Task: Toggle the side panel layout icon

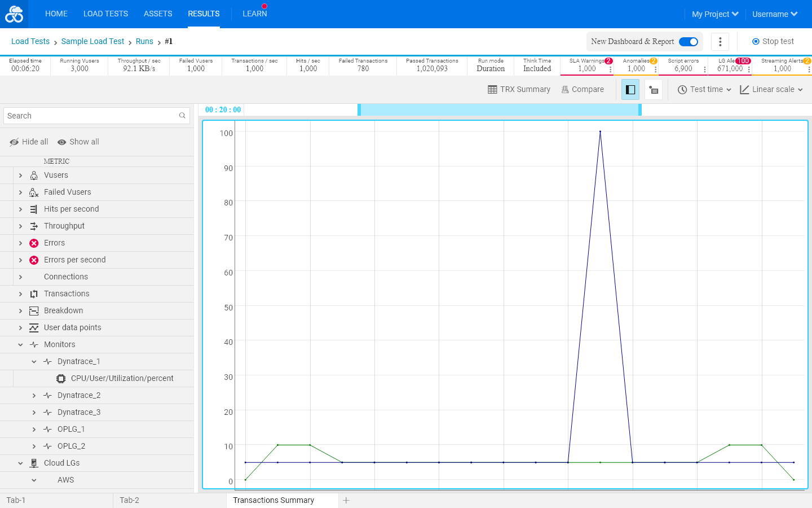Action: (x=630, y=90)
